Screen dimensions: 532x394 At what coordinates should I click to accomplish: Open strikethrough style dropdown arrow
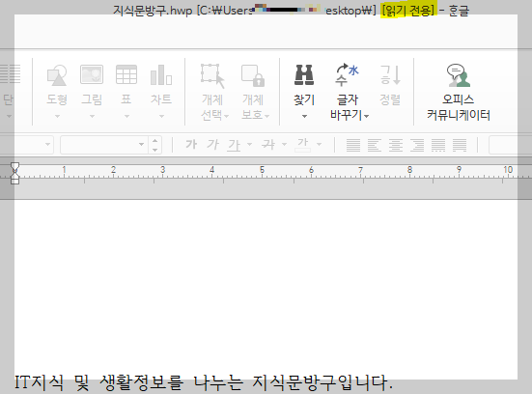point(284,144)
